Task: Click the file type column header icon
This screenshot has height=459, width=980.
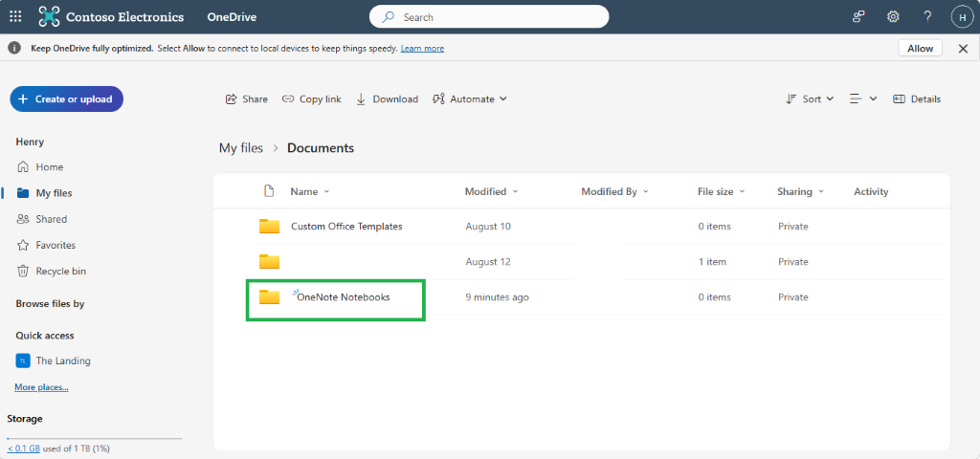Action: [269, 191]
